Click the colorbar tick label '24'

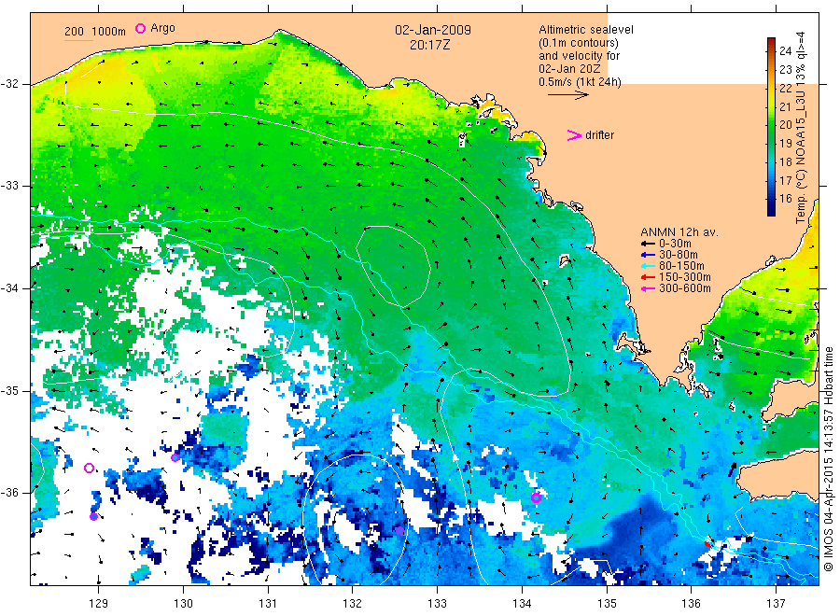785,51
